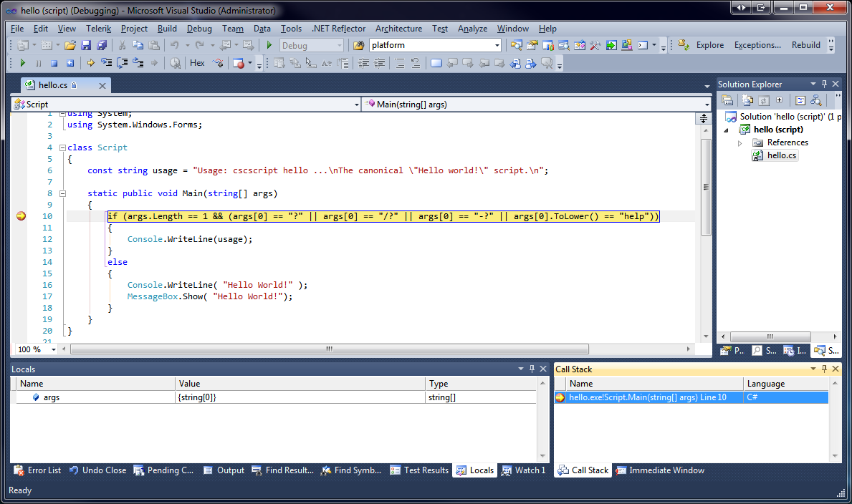This screenshot has width=852, height=504.
Task: Stop debugging with the blue square icon
Action: click(x=54, y=63)
